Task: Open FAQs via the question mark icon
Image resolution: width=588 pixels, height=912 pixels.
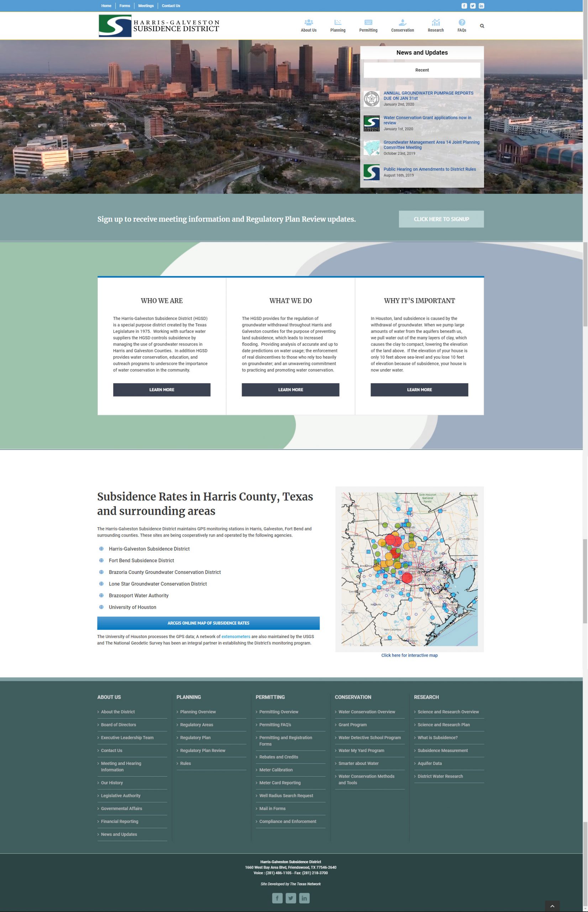Action: coord(461,23)
